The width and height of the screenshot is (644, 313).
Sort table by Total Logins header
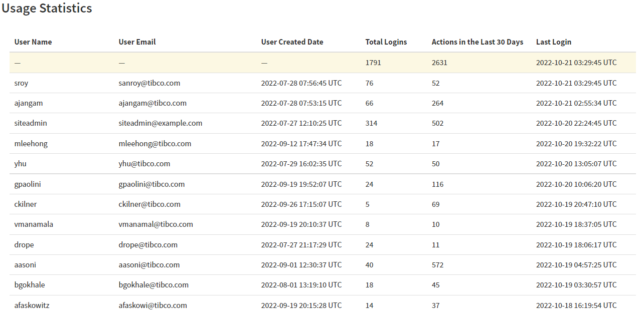pyautogui.click(x=386, y=42)
